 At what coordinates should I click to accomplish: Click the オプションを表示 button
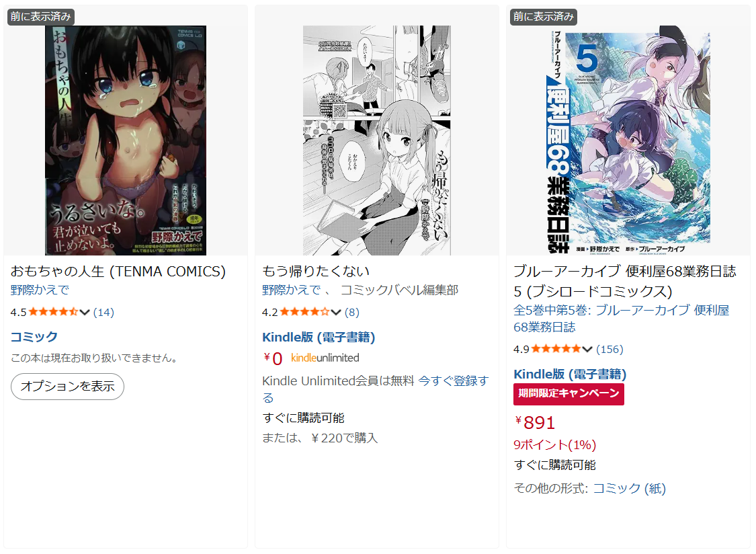[x=67, y=387]
